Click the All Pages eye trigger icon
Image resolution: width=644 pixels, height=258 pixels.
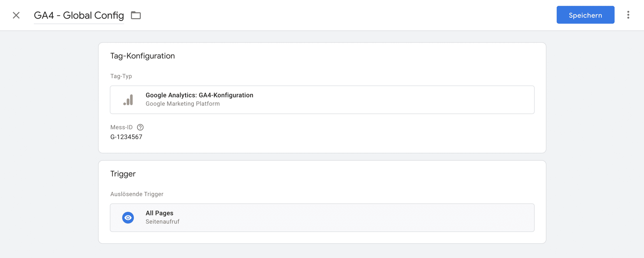(x=128, y=218)
